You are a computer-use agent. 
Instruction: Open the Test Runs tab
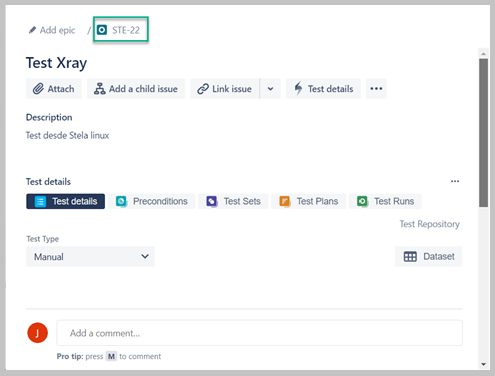[x=385, y=201]
